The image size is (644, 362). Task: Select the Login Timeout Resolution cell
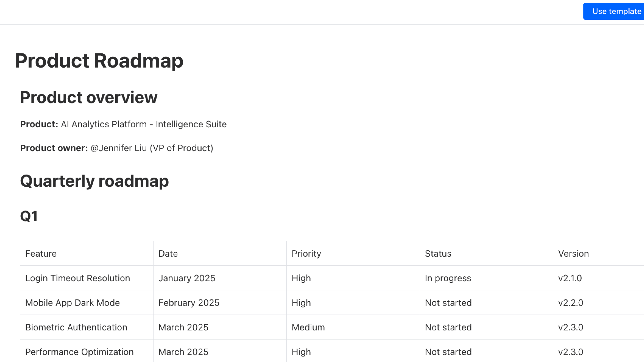pyautogui.click(x=77, y=278)
